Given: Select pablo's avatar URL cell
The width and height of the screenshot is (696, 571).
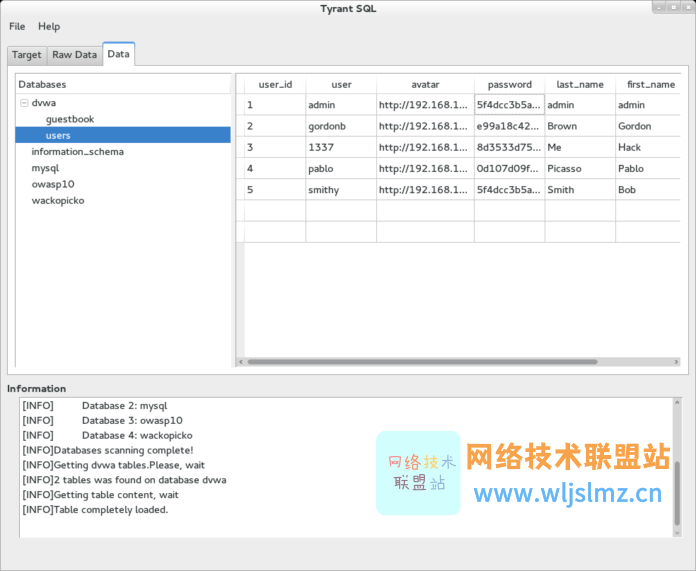Looking at the screenshot, I should pyautogui.click(x=425, y=169).
